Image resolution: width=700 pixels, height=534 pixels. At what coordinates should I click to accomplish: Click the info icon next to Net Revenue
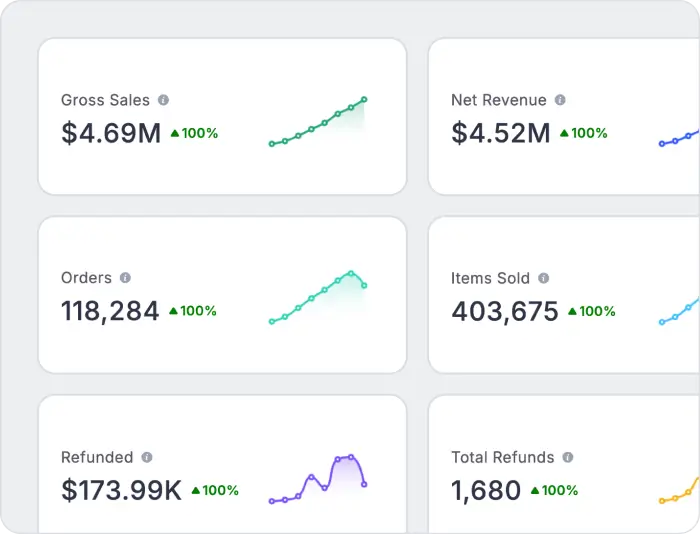[x=560, y=100]
